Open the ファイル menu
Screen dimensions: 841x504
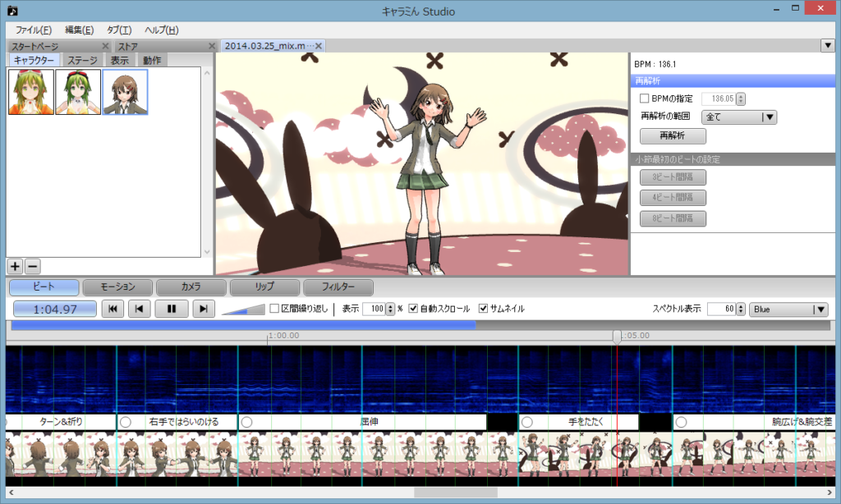point(34,30)
